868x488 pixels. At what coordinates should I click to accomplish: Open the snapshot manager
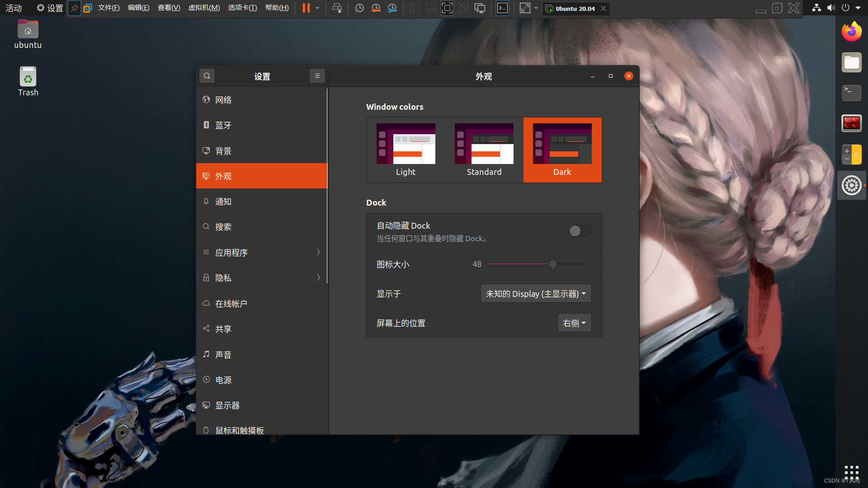(392, 8)
